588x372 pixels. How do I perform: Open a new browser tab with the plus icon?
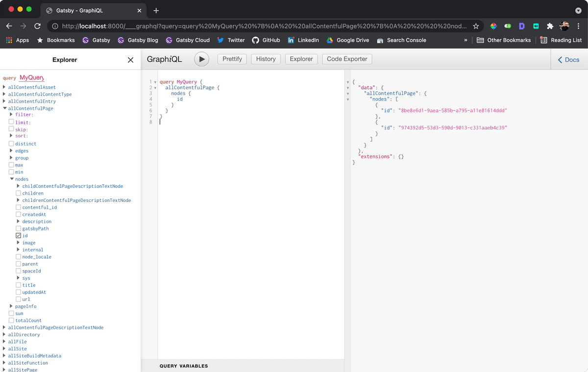click(x=156, y=10)
